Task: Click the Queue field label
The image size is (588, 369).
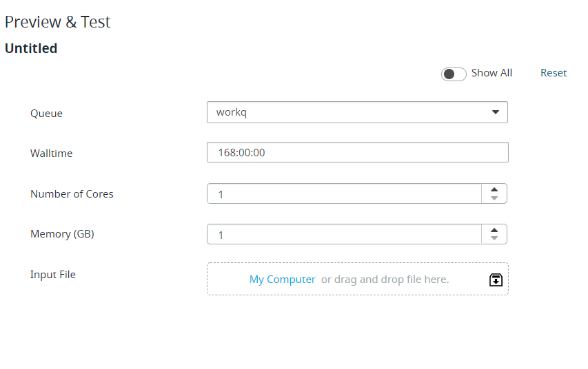Action: coord(46,114)
